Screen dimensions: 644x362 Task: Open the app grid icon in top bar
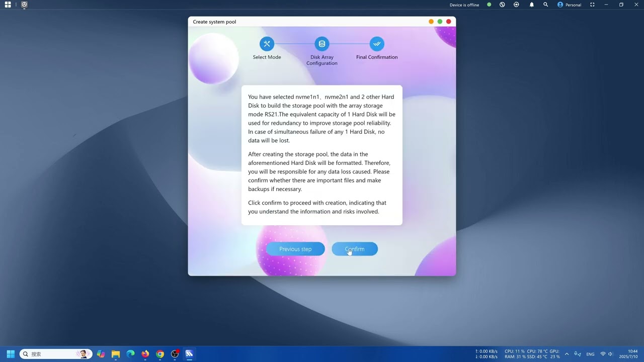[8, 5]
